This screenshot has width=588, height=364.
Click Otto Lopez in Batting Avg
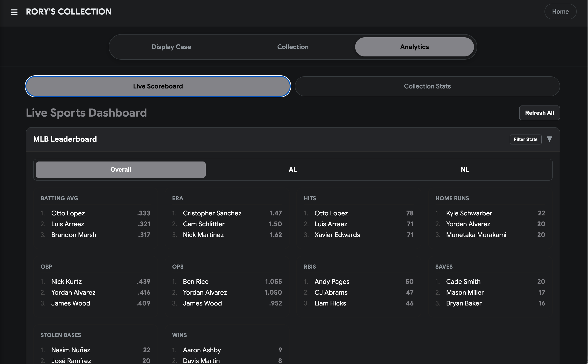[x=68, y=213]
